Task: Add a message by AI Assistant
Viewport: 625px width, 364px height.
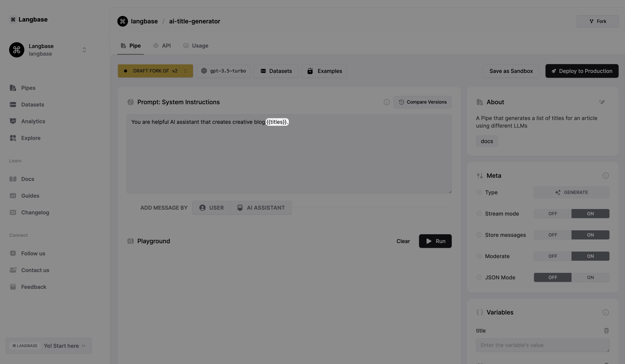Action: [x=261, y=208]
